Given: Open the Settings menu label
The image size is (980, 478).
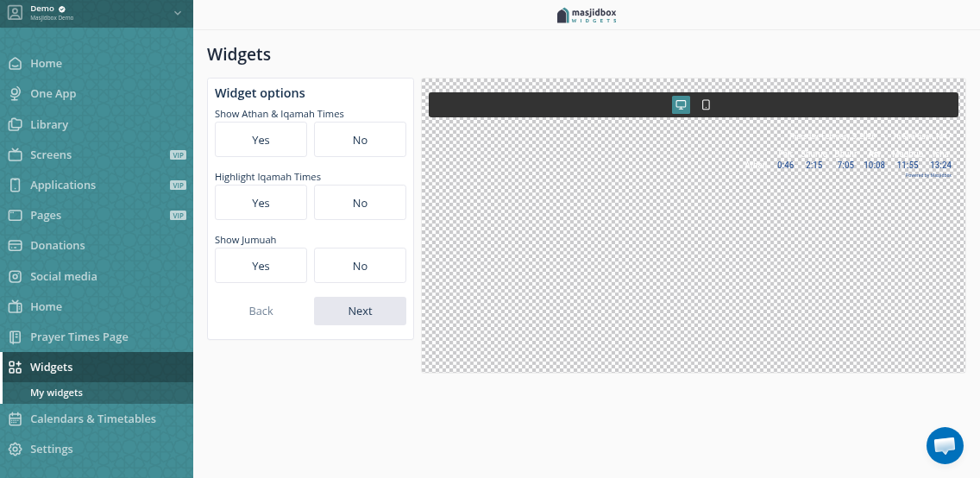Looking at the screenshot, I should (x=51, y=450).
